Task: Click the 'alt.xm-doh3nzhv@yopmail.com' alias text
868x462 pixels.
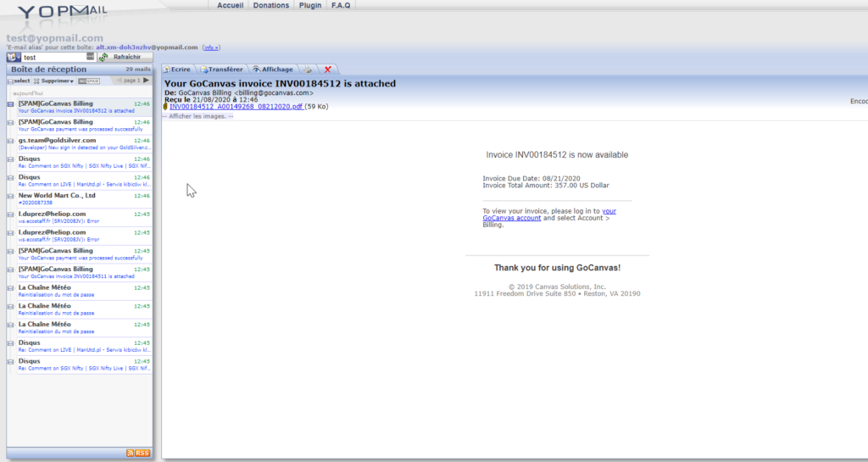Action: pos(147,47)
